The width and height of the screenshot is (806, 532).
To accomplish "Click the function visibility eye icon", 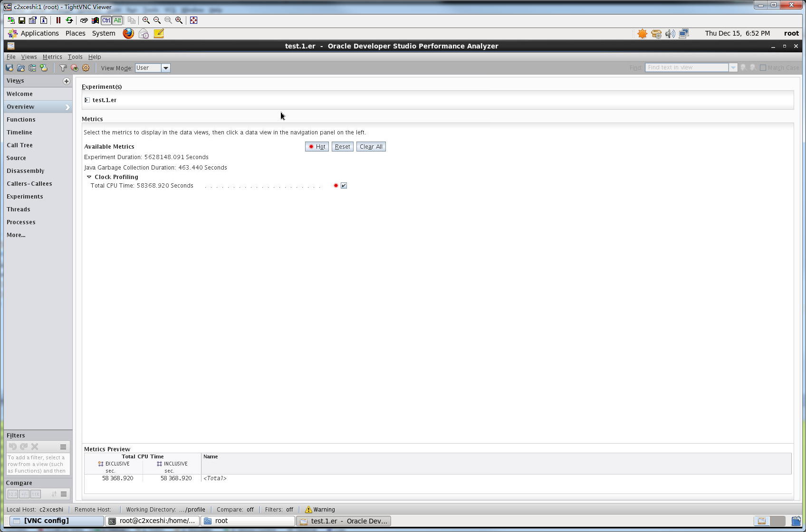I will [x=75, y=68].
